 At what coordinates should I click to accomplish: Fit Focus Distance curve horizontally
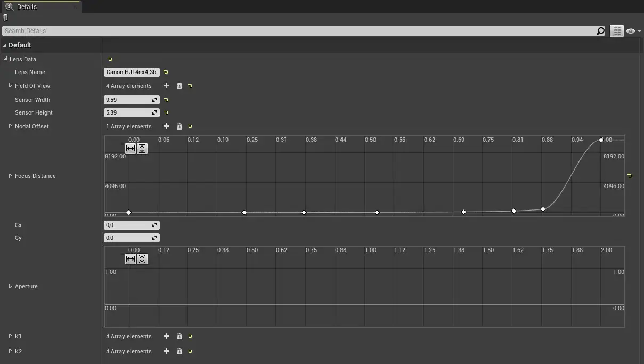coord(131,149)
